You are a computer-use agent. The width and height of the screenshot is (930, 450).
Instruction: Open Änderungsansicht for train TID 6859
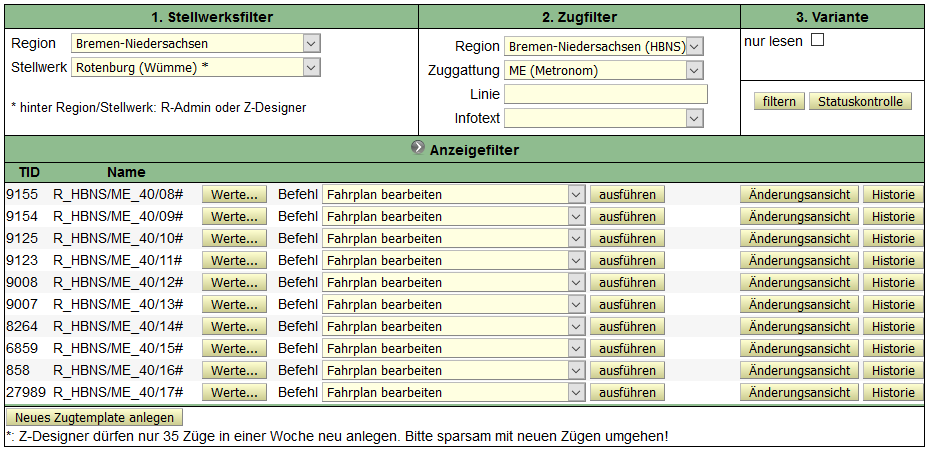click(799, 348)
